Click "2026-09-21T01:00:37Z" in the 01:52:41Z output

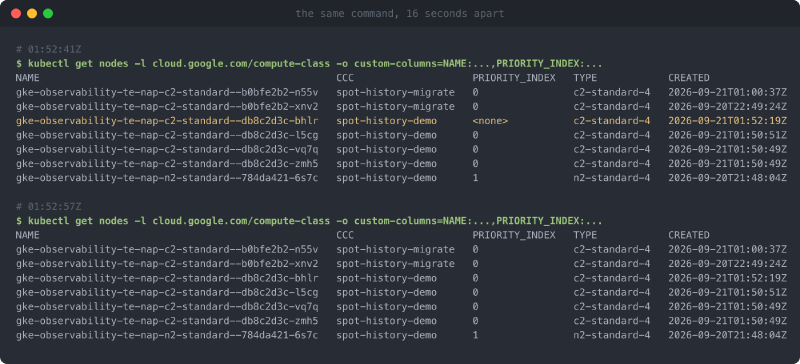[728, 92]
